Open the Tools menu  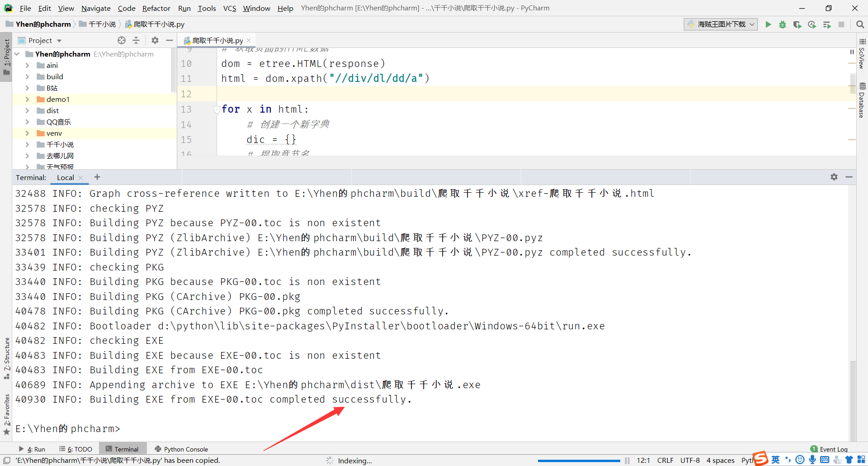pyautogui.click(x=207, y=8)
